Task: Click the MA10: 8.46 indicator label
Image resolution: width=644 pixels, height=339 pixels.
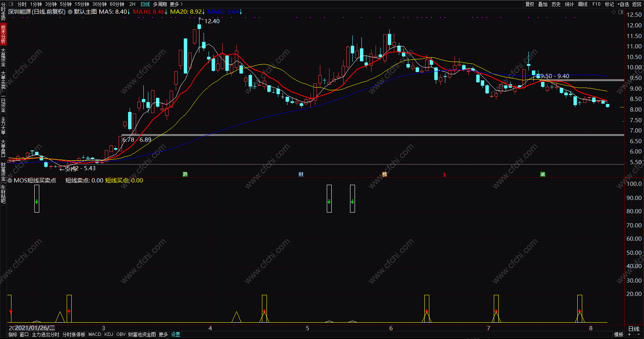Action: point(150,12)
